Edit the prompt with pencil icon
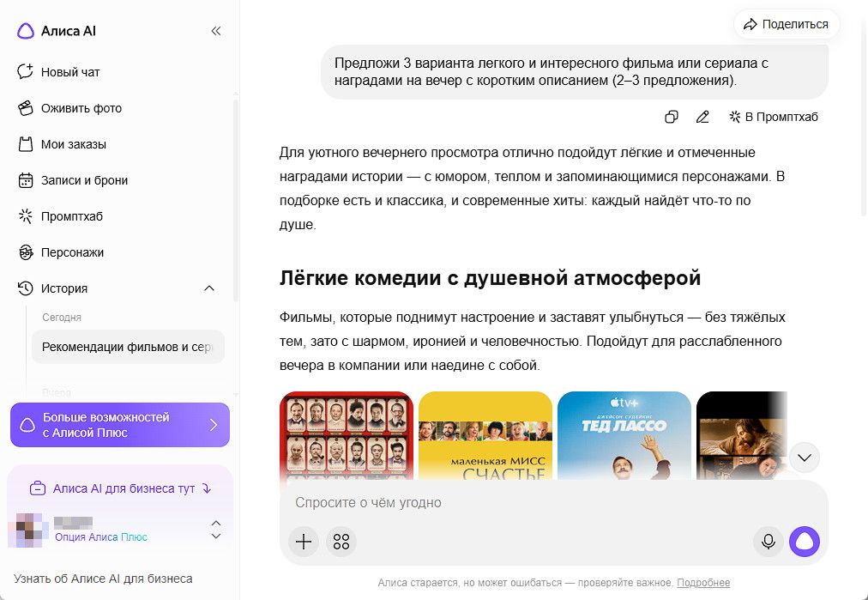The image size is (868, 600). tap(702, 117)
